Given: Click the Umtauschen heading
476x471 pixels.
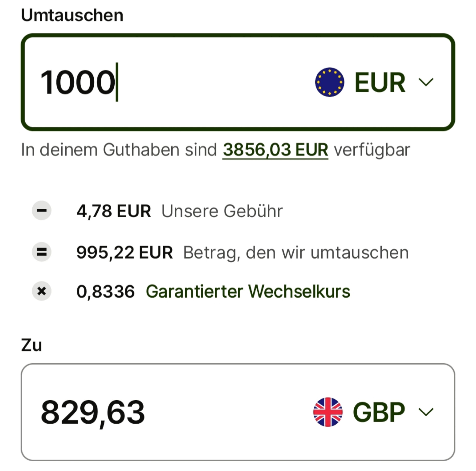Looking at the screenshot, I should [x=72, y=15].
